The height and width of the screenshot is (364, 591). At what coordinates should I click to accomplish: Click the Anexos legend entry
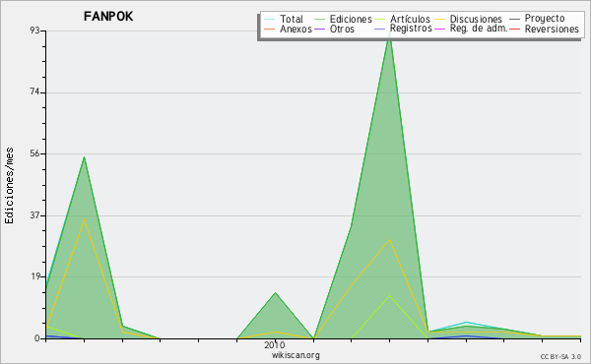click(288, 29)
